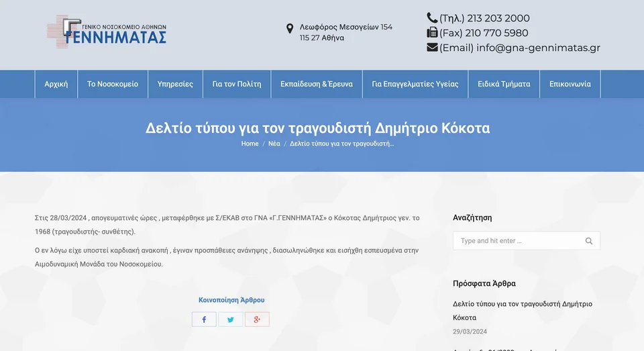Click the Νέα breadcrumb link

coord(274,144)
